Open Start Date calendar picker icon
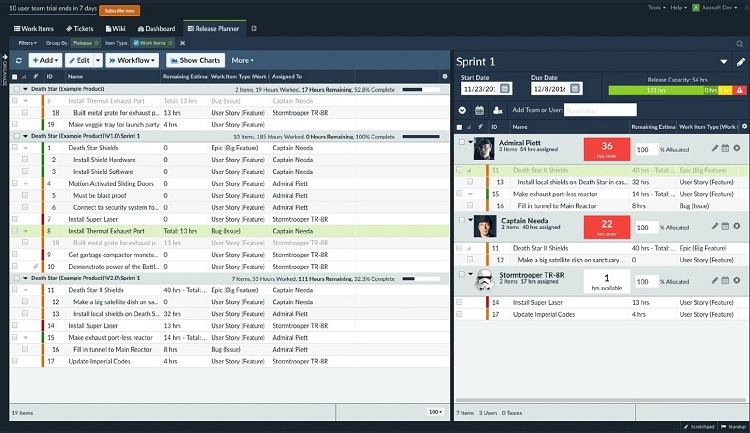Image resolution: width=750 pixels, height=433 pixels. click(x=505, y=89)
